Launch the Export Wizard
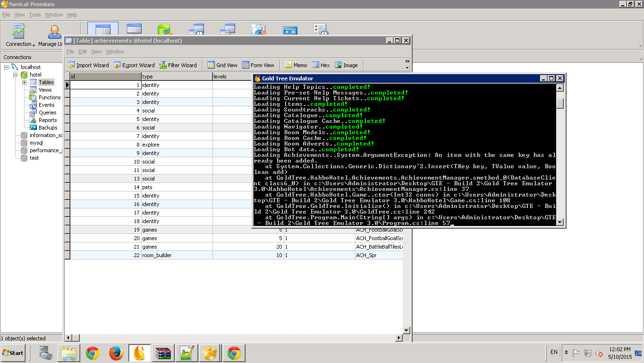Screen dimensions: 644x363 (x=134, y=65)
